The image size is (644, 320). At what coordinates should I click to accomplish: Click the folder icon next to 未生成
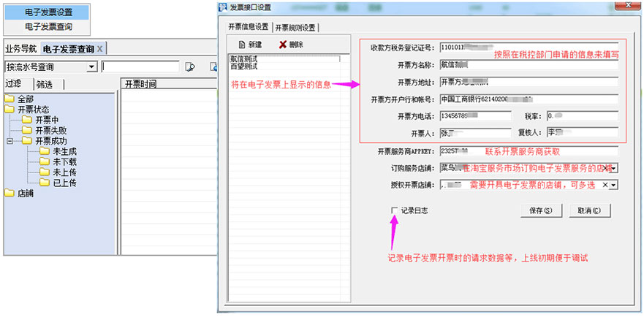pos(45,151)
